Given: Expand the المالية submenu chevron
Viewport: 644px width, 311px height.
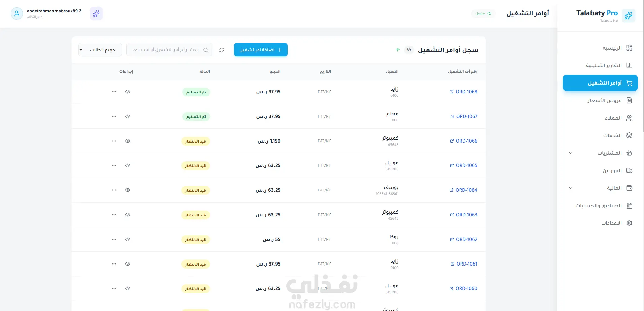Looking at the screenshot, I should click(571, 188).
